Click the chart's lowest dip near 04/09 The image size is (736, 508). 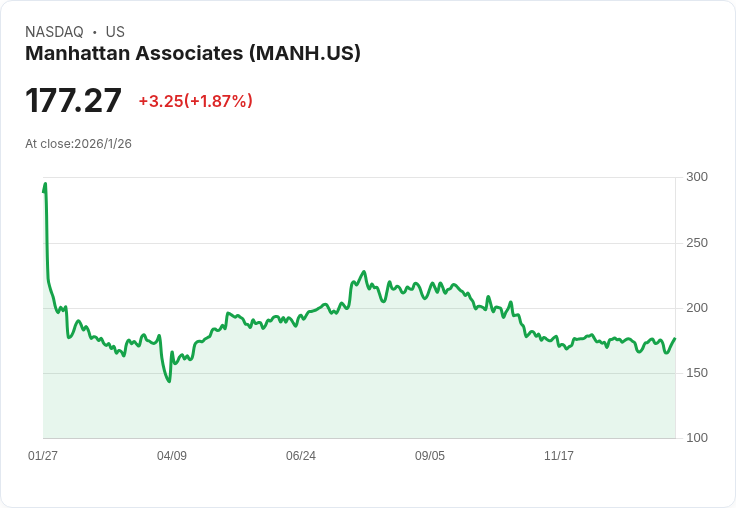[x=169, y=381]
